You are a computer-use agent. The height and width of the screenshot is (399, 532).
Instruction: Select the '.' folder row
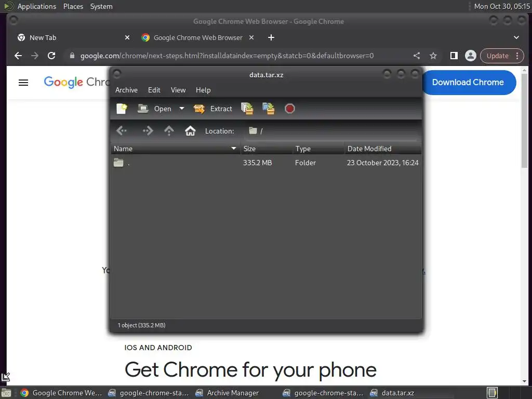[266, 163]
